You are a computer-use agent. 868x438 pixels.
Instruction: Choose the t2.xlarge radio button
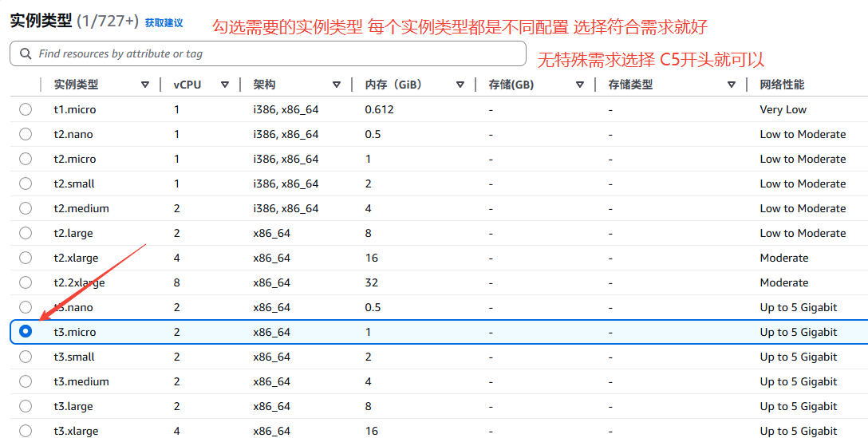(26, 258)
